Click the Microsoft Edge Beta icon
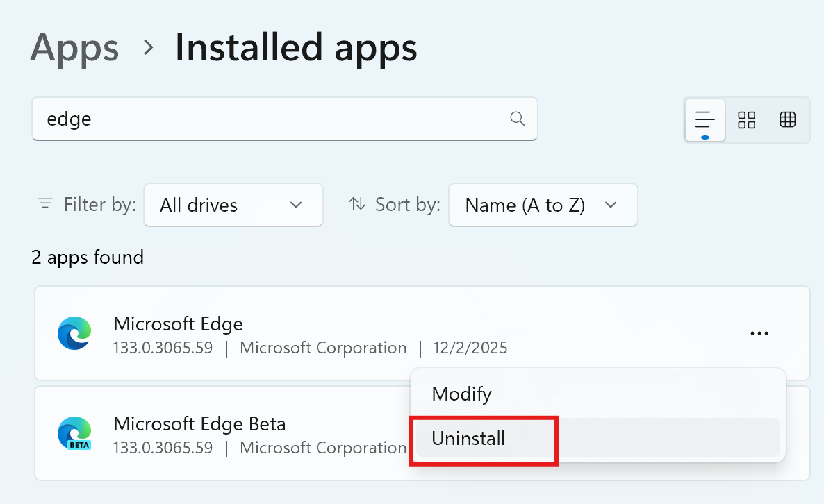Screen dimensions: 824x504 (74, 433)
